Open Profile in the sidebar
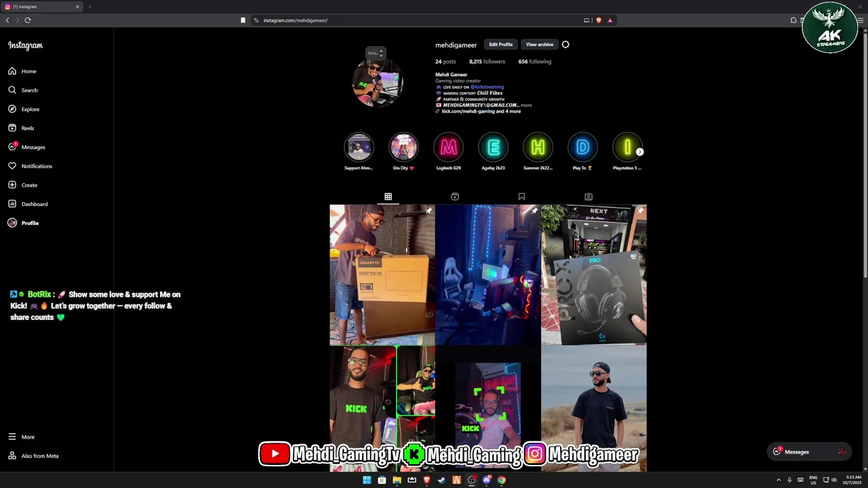868x488 pixels. coord(23,223)
